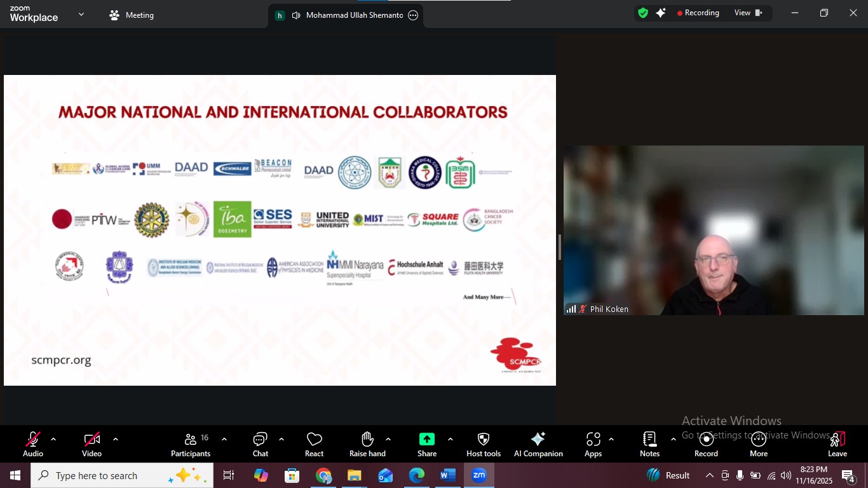This screenshot has width=868, height=488.
Task: Unmute the microphone Audio button
Action: [33, 444]
